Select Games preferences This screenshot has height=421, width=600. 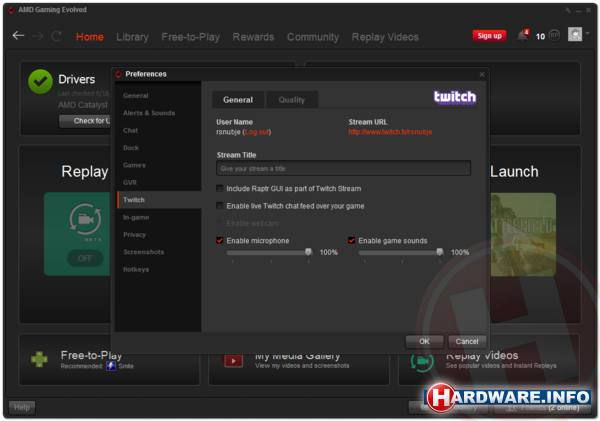pyautogui.click(x=159, y=165)
